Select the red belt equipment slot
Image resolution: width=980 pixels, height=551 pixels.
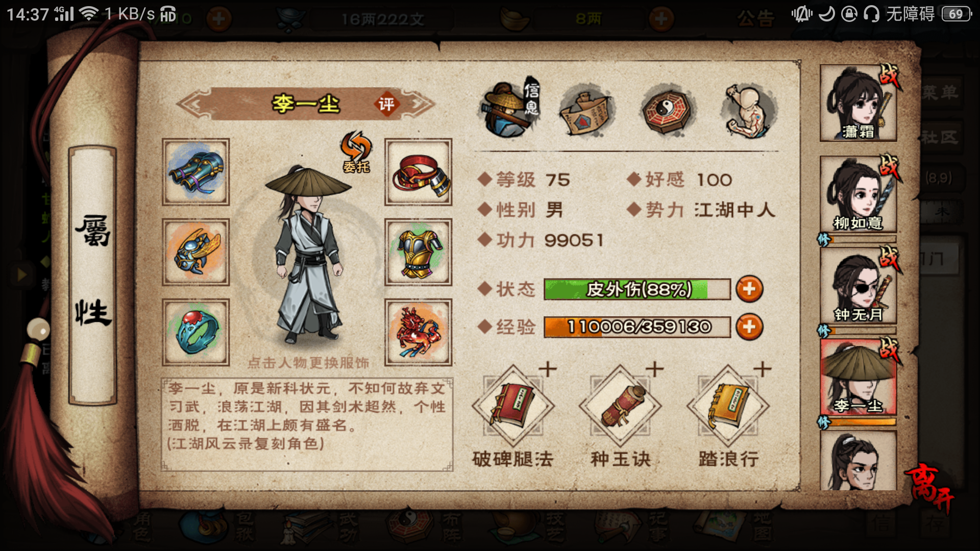[x=418, y=172]
